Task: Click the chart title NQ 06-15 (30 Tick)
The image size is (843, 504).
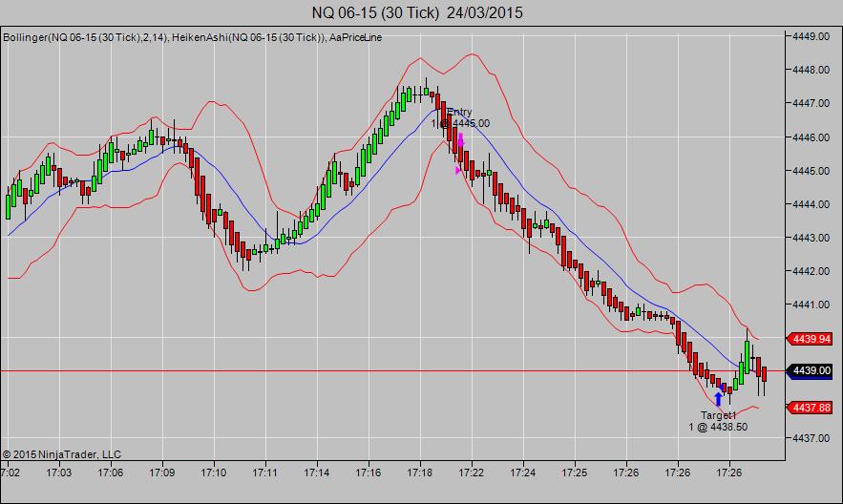Action: (375, 12)
